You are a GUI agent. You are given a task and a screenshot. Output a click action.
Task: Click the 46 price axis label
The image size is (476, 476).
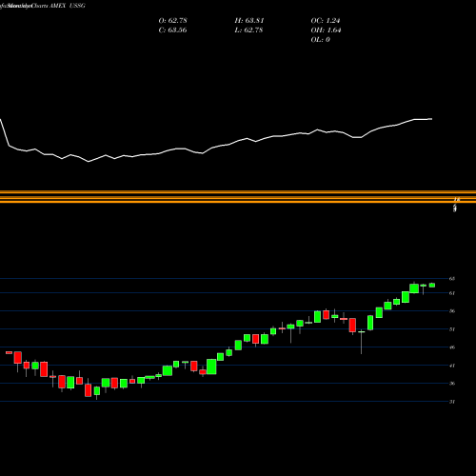coord(452,347)
